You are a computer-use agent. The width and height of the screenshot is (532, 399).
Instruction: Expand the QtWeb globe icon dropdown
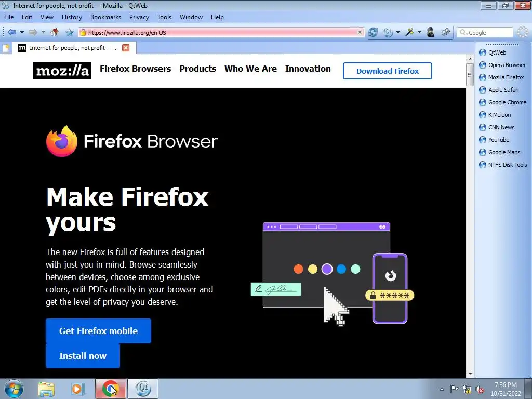click(398, 33)
